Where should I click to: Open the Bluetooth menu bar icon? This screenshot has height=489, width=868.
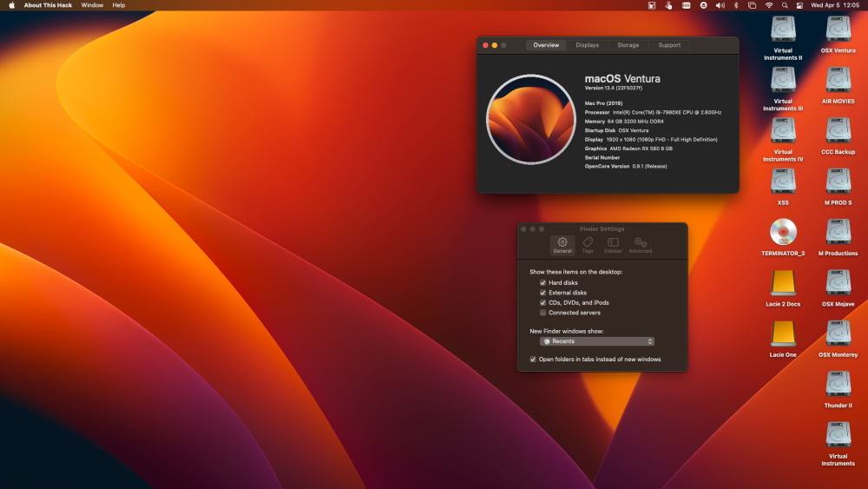tap(736, 5)
